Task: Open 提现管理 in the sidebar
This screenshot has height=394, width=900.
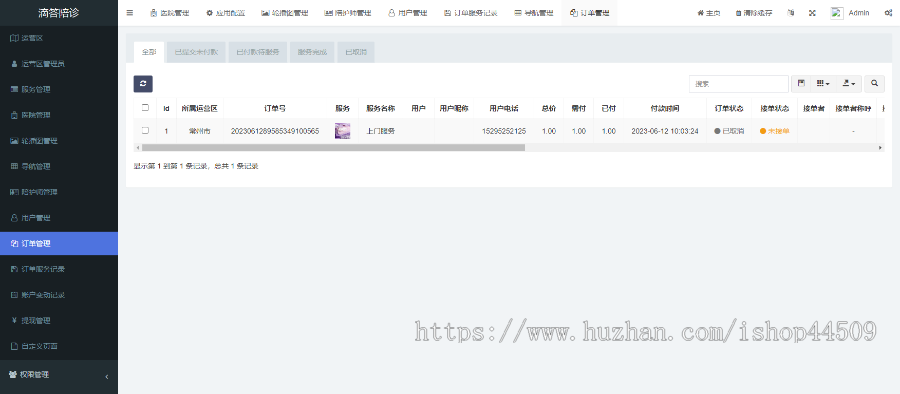Action: [x=59, y=320]
